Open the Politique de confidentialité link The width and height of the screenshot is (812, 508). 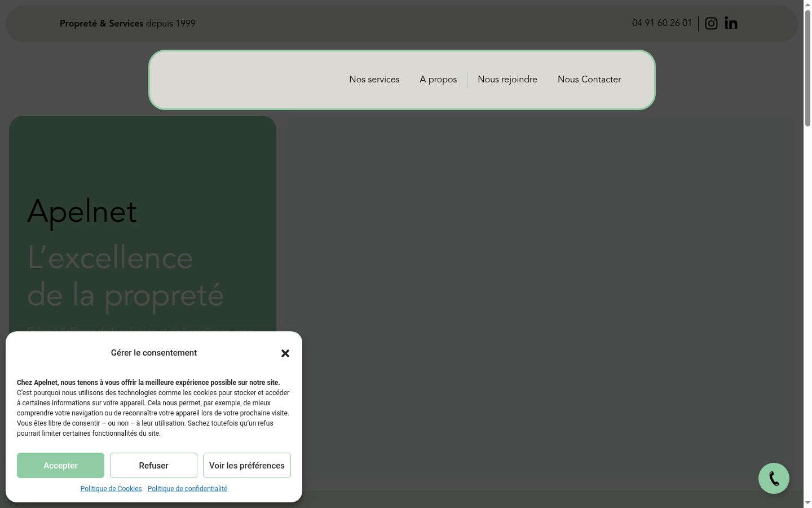click(187, 489)
